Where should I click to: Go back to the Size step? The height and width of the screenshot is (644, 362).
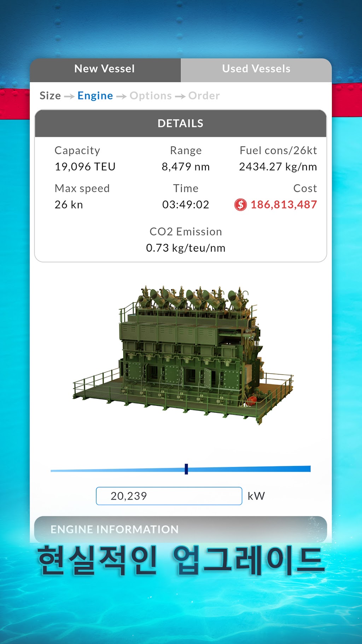tap(50, 96)
